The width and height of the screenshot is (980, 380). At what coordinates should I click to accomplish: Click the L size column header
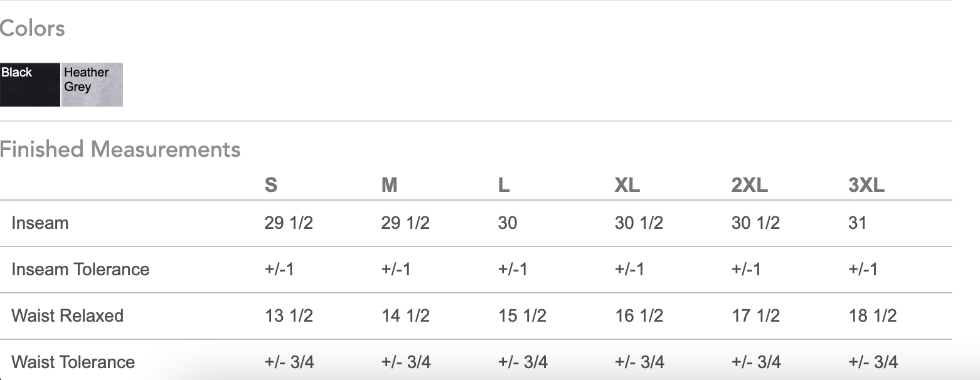pos(504,186)
